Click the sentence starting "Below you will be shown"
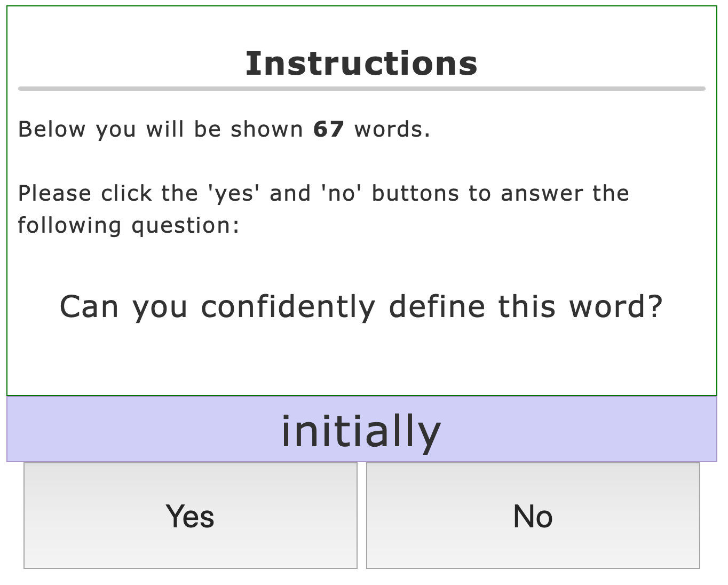Viewport: 728px width, 585px height. coord(224,129)
